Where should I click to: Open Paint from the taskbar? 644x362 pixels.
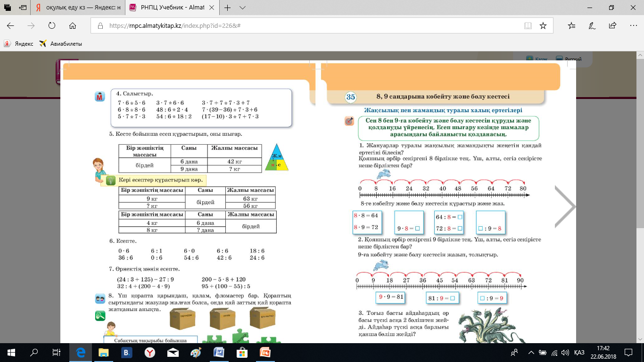195,352
